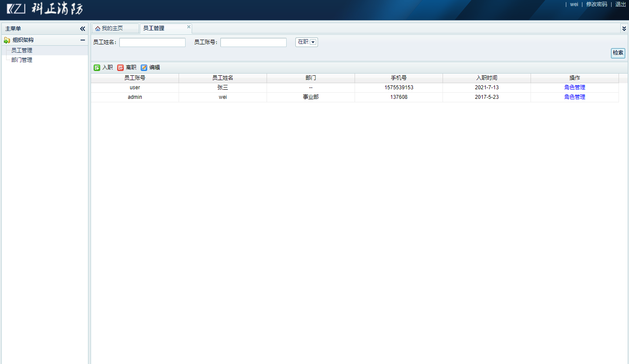This screenshot has width=629, height=364.
Task: Click the 组织架构 folder icon in sidebar
Action: (7, 40)
